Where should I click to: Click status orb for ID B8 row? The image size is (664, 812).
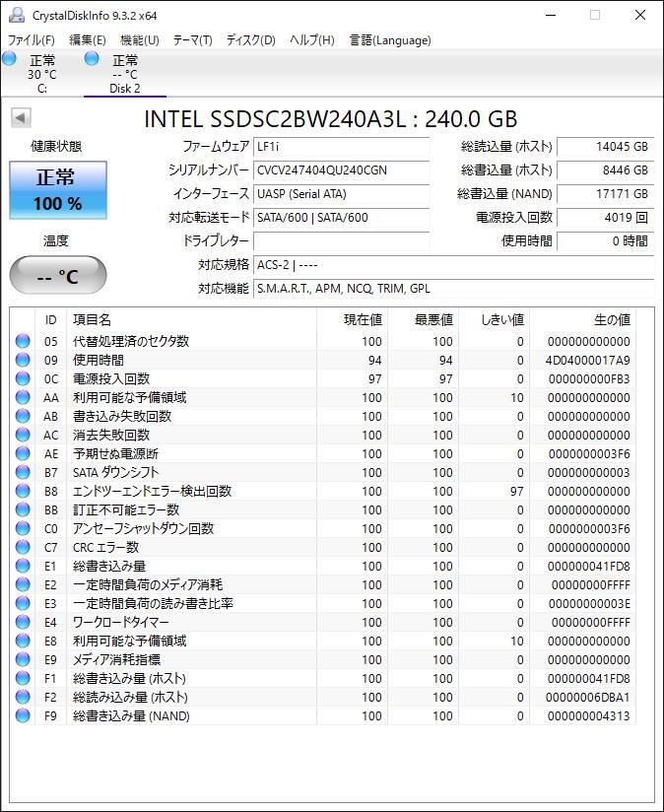tap(23, 491)
